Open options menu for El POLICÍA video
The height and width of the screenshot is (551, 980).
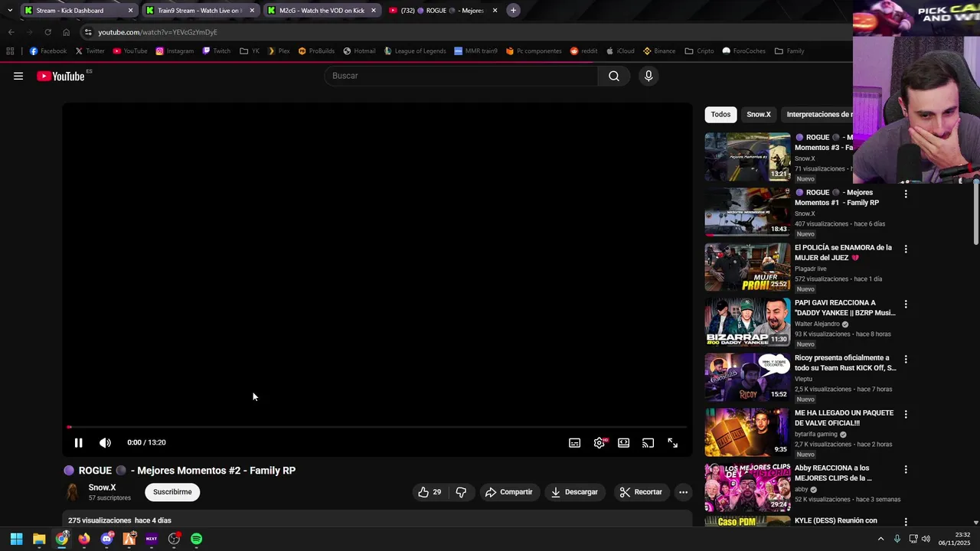[x=906, y=249]
